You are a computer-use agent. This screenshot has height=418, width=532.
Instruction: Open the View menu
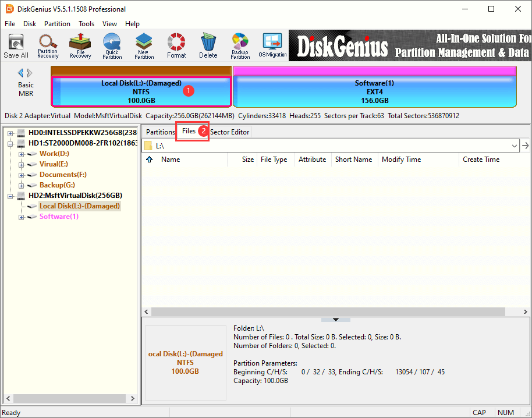(109, 24)
